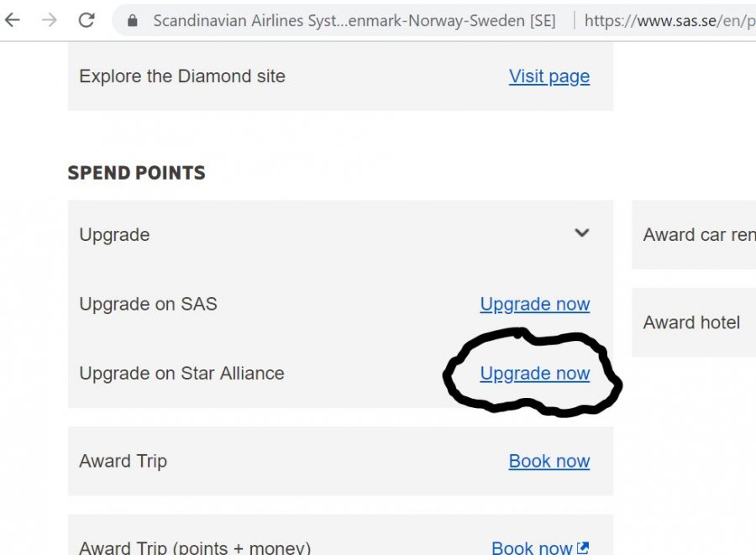Click the browser forward arrow
756x555 pixels.
50,20
